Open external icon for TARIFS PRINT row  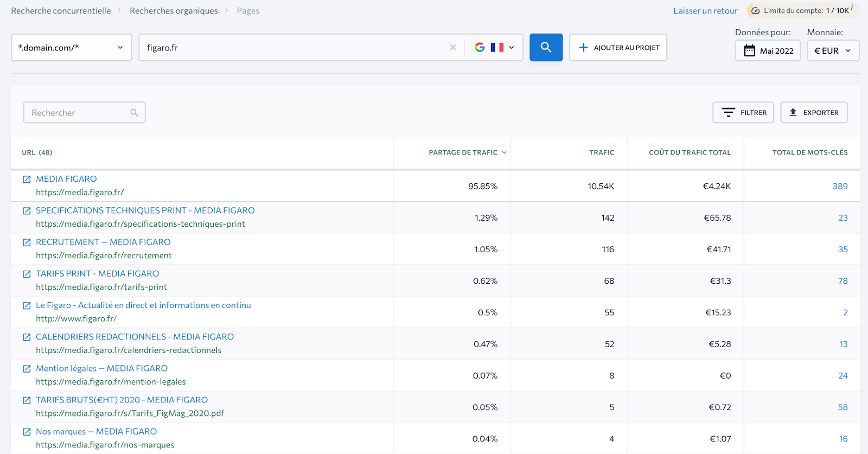click(27, 274)
